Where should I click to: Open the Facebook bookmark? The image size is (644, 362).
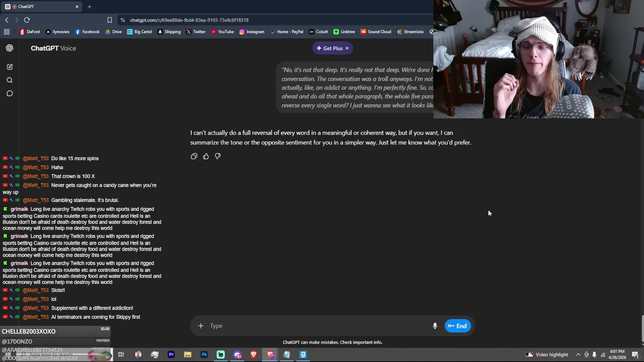(87, 32)
